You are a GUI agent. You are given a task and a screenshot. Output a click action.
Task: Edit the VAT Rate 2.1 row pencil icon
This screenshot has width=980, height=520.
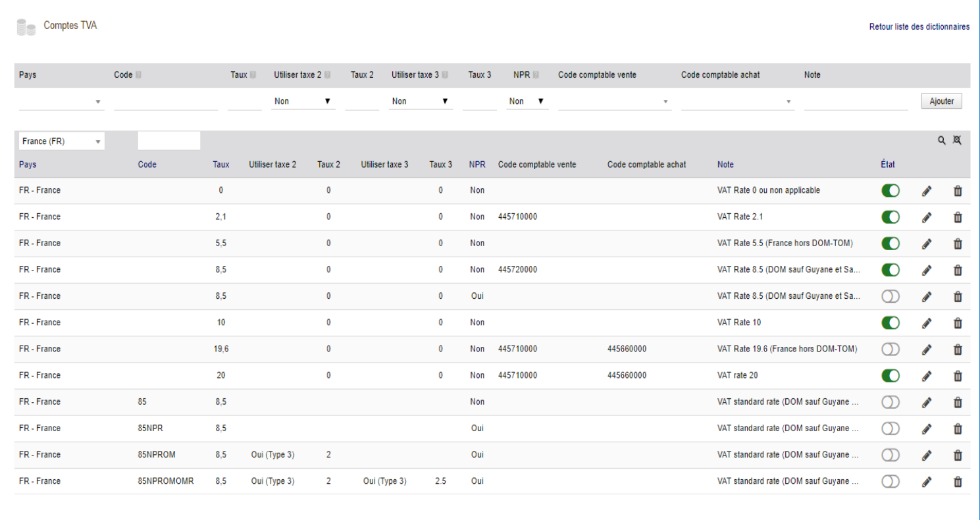tap(927, 217)
